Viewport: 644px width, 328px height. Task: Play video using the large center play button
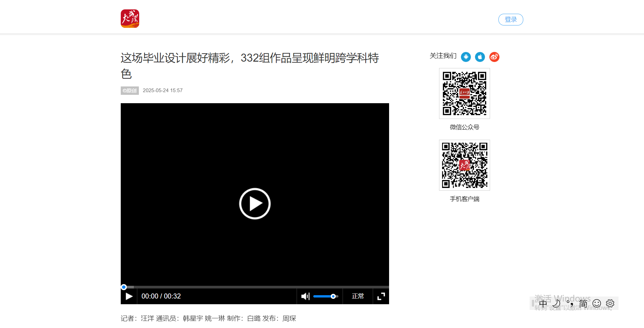tap(255, 204)
